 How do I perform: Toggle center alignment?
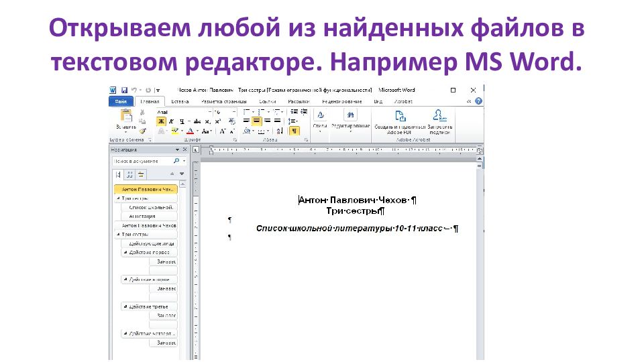point(256,121)
